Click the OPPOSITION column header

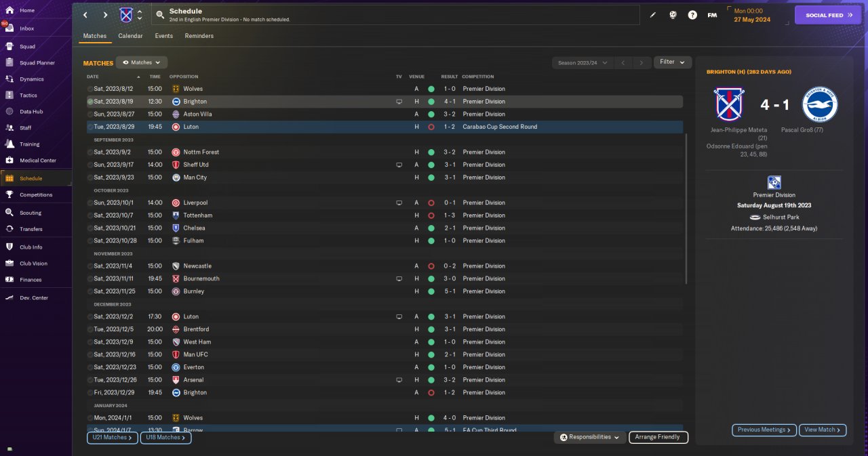point(184,77)
